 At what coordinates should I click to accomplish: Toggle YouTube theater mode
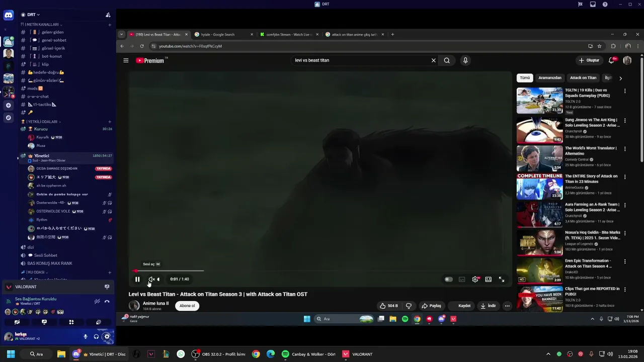(x=488, y=280)
